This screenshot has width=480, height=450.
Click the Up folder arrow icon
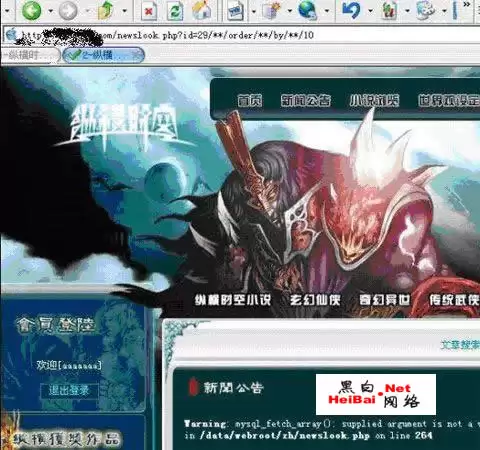tap(105, 10)
